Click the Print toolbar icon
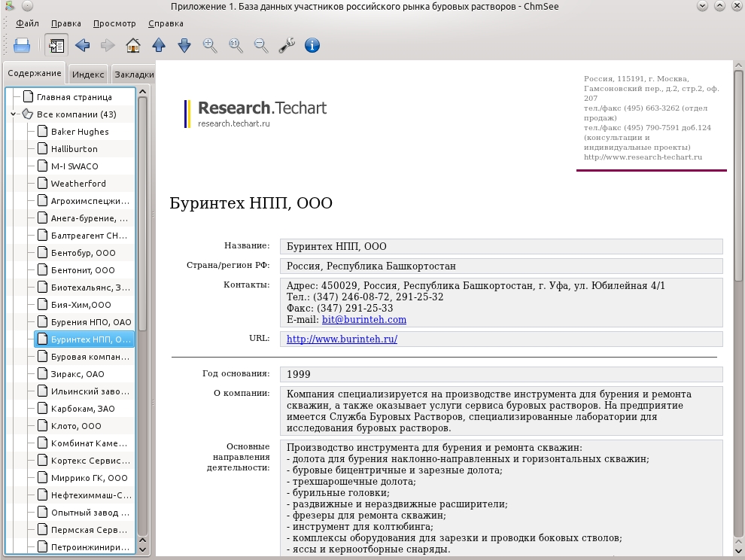Image resolution: width=745 pixels, height=560 pixels. coord(22,46)
